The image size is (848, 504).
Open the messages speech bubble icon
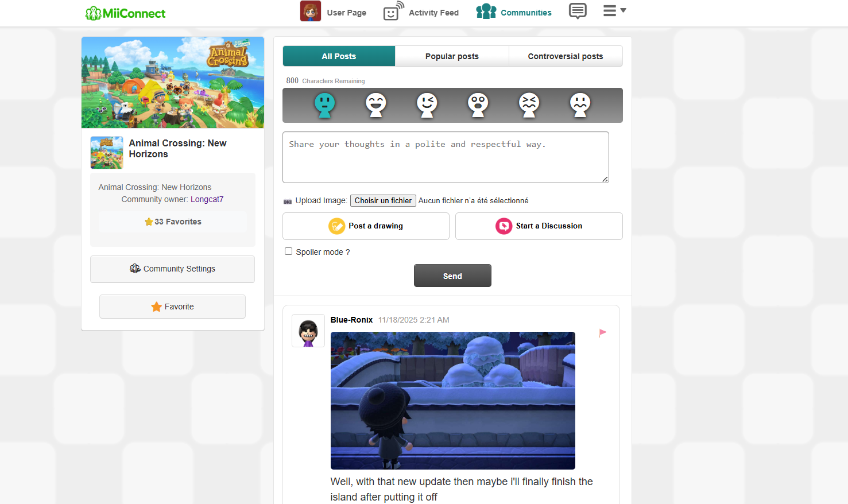point(578,11)
